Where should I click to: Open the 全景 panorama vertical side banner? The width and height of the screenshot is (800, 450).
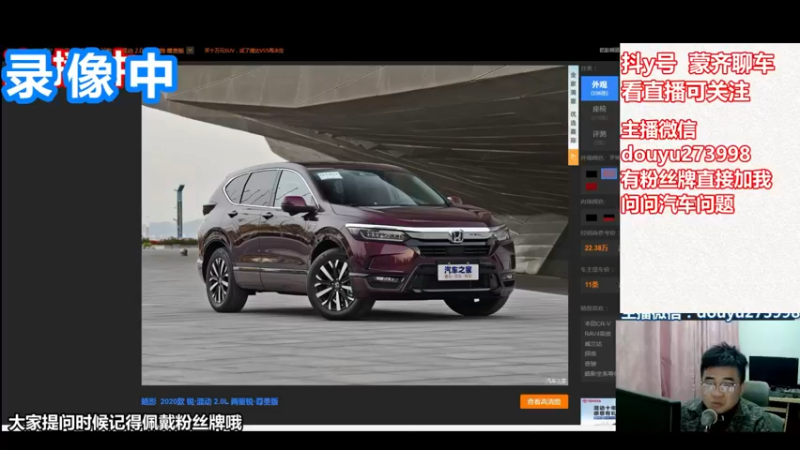[573, 108]
